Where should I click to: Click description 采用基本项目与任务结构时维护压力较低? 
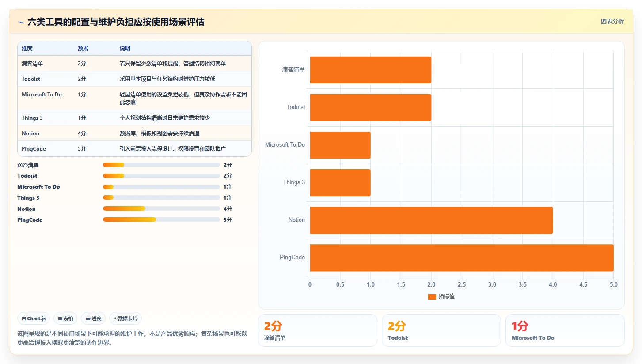pyautogui.click(x=167, y=79)
